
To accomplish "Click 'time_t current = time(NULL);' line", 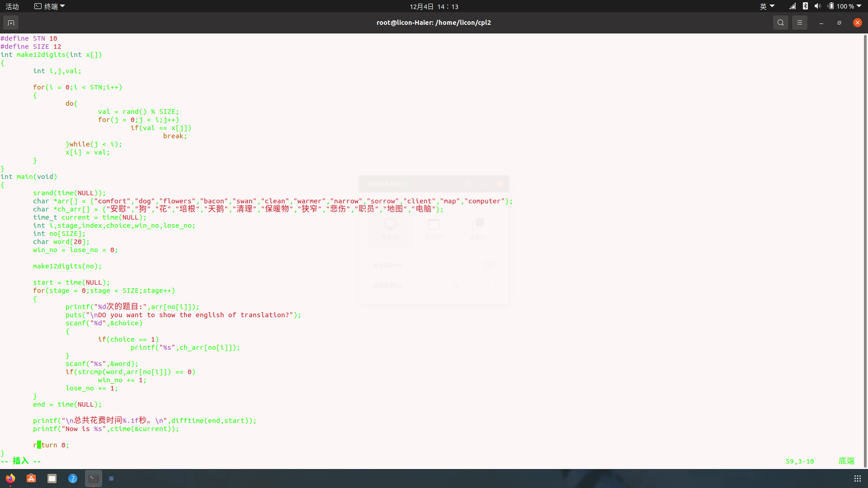I will [x=90, y=217].
